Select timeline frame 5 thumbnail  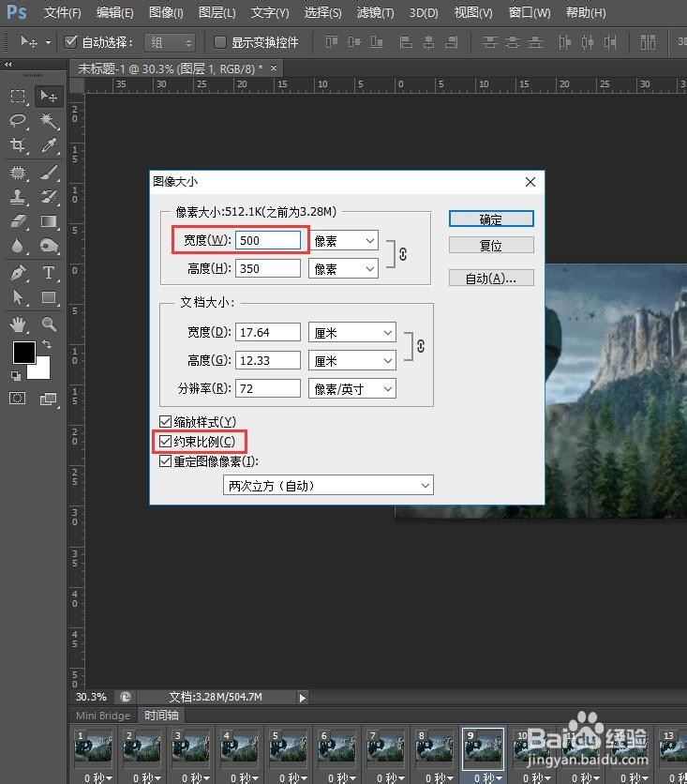[289, 748]
